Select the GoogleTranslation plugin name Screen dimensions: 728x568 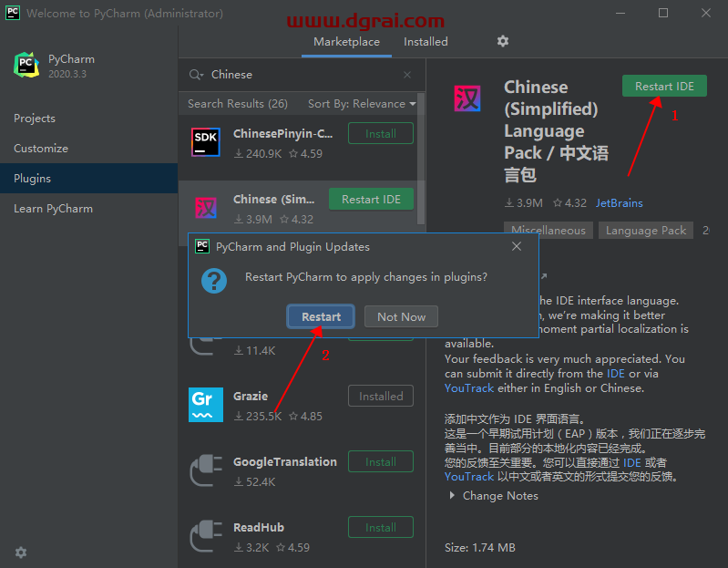point(285,462)
